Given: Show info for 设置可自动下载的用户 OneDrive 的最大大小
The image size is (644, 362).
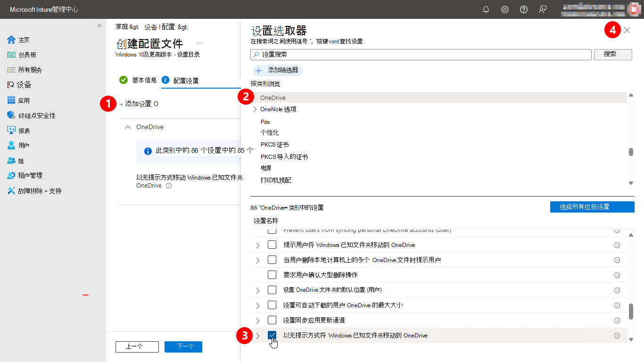Looking at the screenshot, I should [617, 305].
